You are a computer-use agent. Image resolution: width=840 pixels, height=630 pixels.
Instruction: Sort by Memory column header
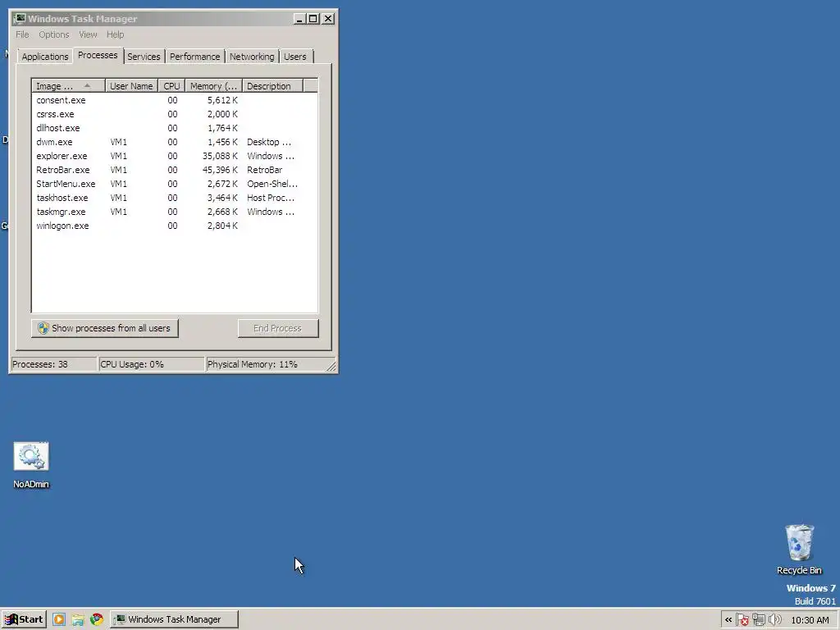pos(214,85)
